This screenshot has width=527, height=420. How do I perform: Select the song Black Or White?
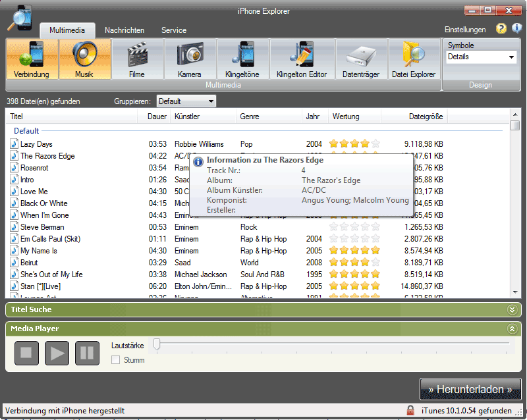[43, 203]
